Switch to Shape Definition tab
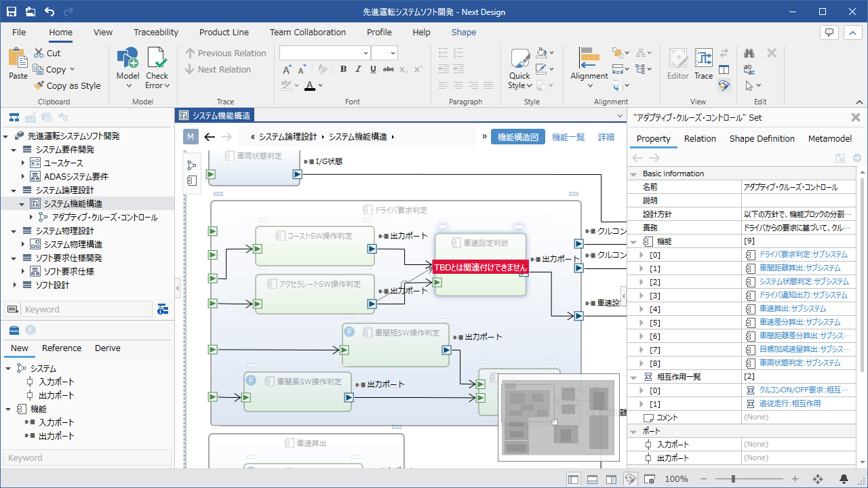The height and width of the screenshot is (488, 868). pyautogui.click(x=762, y=138)
